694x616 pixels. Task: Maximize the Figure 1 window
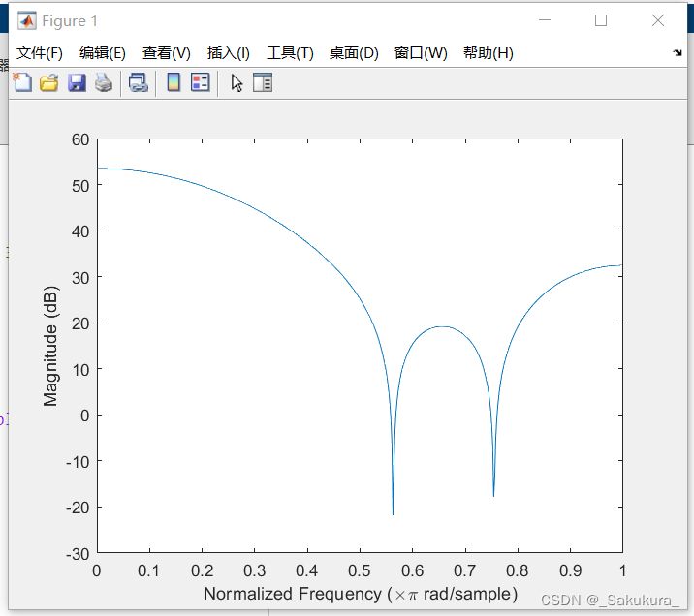coord(601,20)
